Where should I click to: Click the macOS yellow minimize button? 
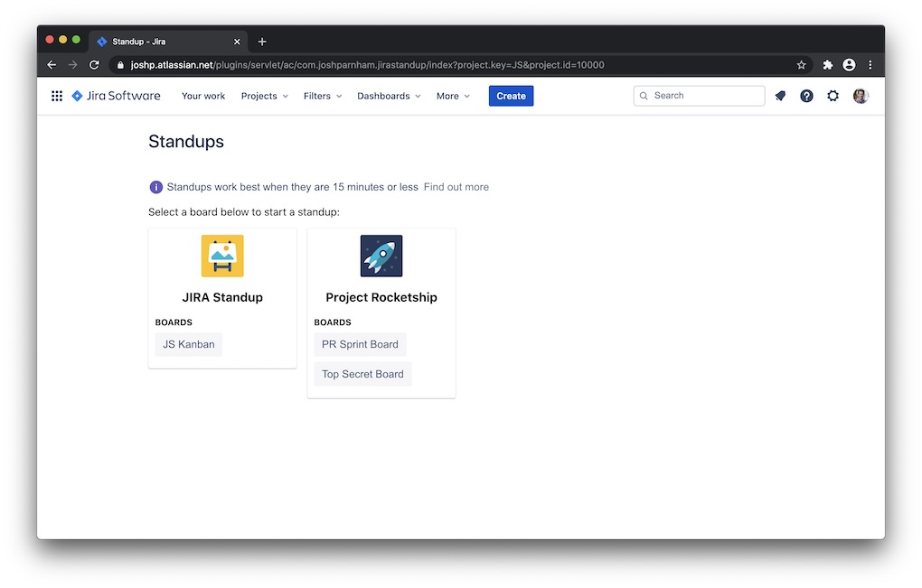click(x=63, y=40)
